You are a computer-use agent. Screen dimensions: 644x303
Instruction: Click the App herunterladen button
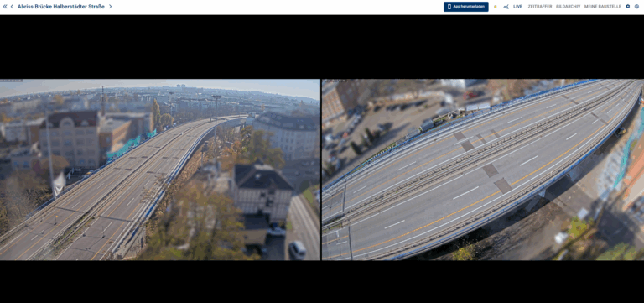[x=465, y=7]
